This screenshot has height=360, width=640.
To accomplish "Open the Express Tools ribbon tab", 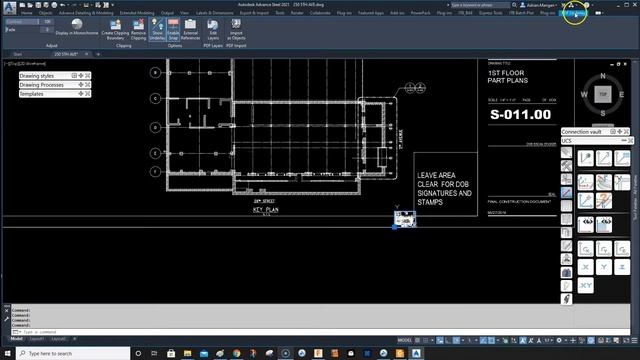I will 491,13.
